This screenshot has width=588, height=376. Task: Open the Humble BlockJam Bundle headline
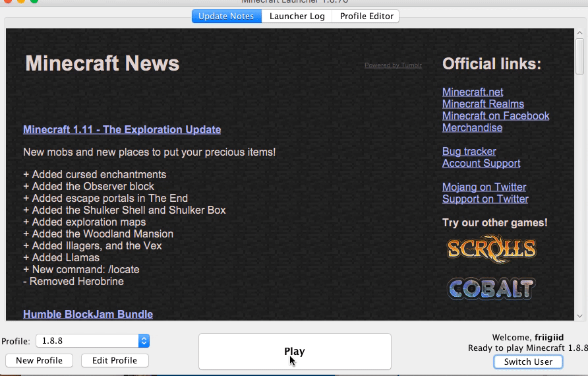pyautogui.click(x=88, y=315)
